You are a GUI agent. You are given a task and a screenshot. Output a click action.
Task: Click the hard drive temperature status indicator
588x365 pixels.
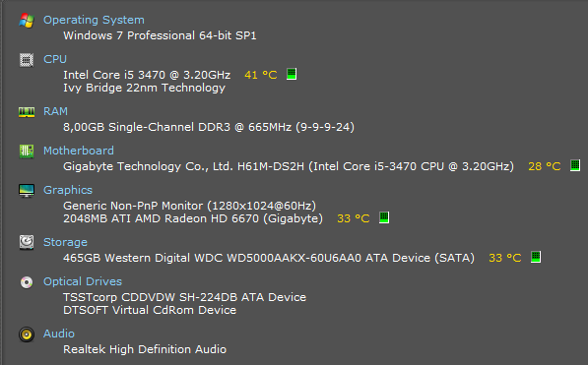coord(536,257)
